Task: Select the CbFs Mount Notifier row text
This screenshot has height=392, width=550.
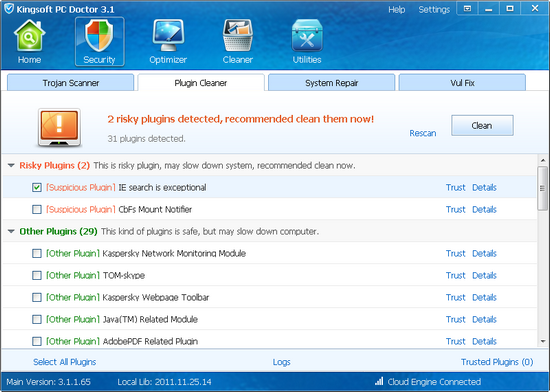Action: [155, 210]
